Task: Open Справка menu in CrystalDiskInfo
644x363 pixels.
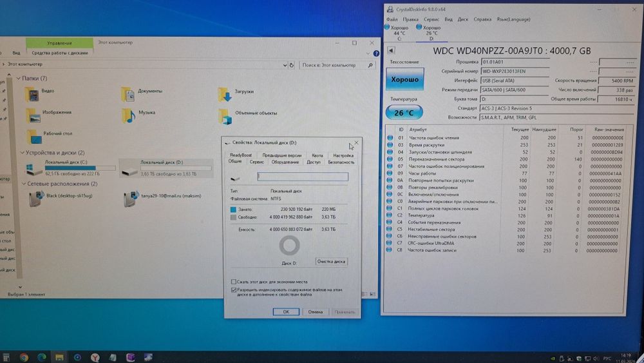Action: pyautogui.click(x=482, y=19)
